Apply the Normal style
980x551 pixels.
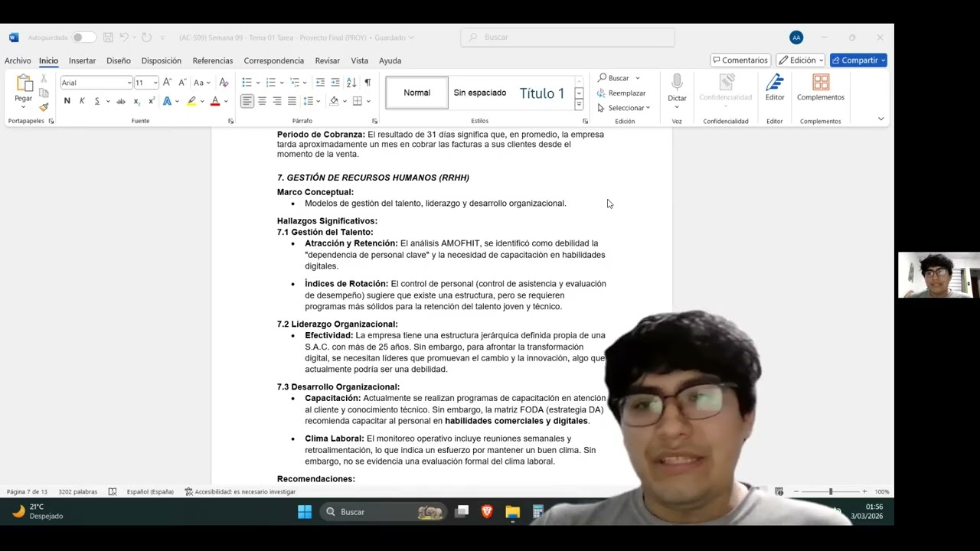(416, 93)
